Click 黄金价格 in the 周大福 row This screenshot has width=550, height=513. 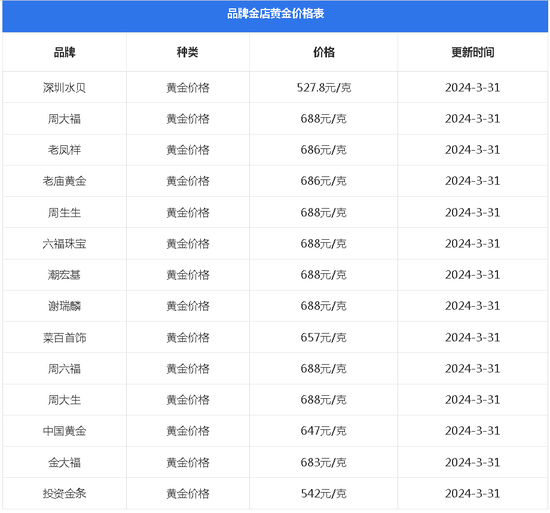coord(188,119)
